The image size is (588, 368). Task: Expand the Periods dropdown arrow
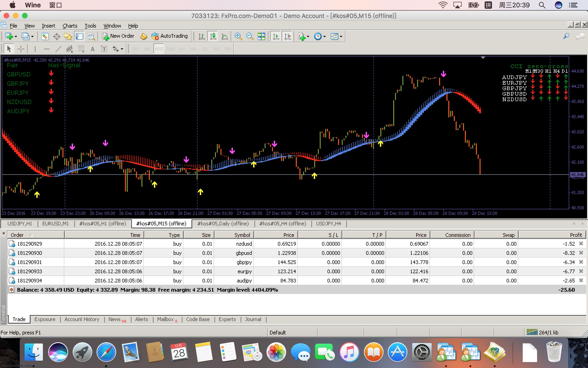pos(325,37)
